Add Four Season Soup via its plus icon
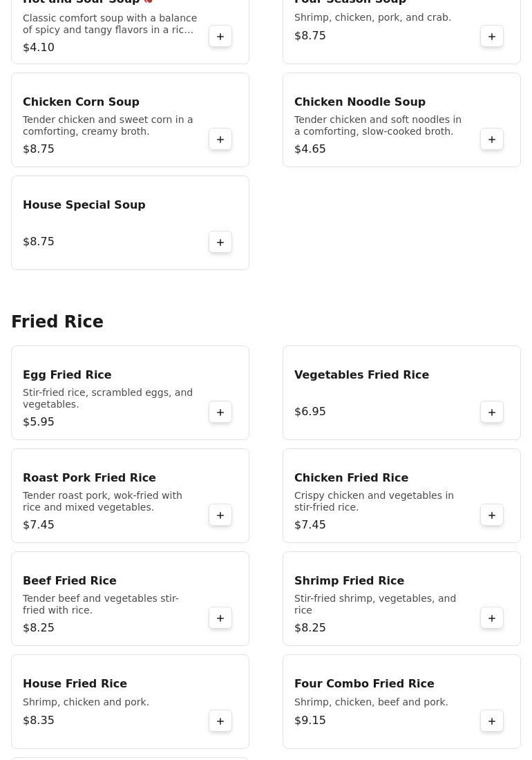Screen dimensions: 532x760 pos(491,37)
